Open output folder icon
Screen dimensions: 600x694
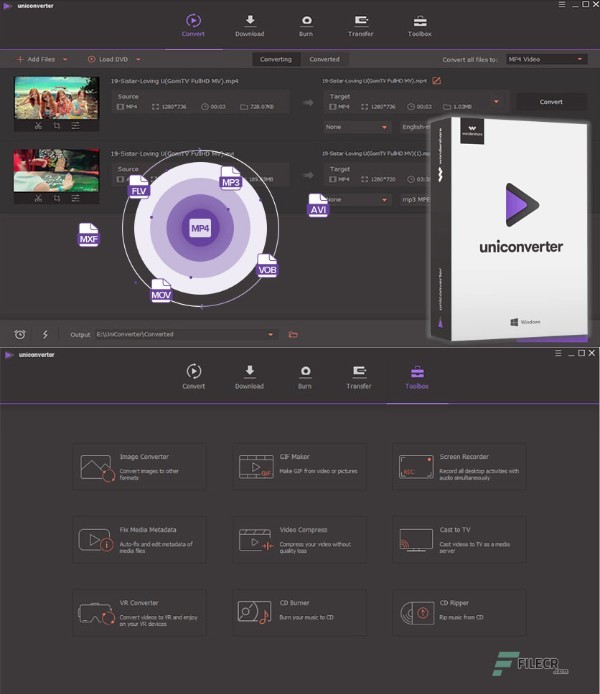coord(293,335)
